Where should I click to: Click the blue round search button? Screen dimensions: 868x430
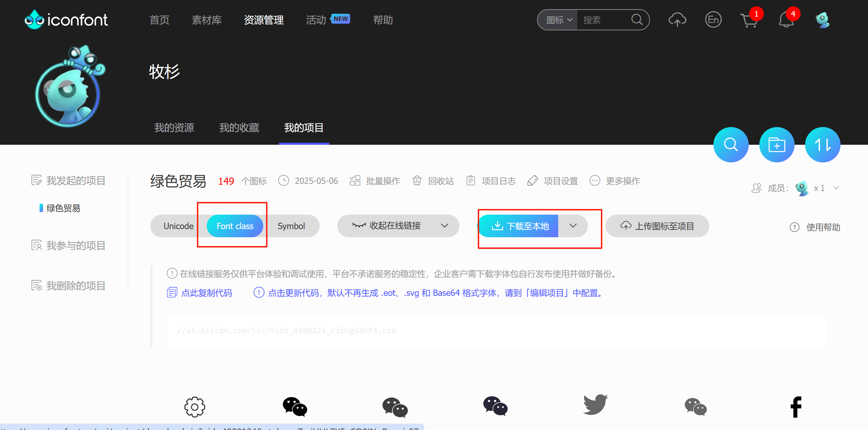[731, 145]
